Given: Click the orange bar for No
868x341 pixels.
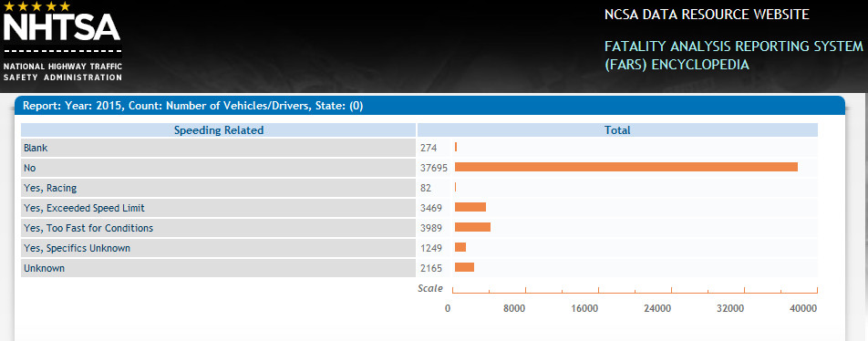Looking at the screenshot, I should [x=626, y=167].
